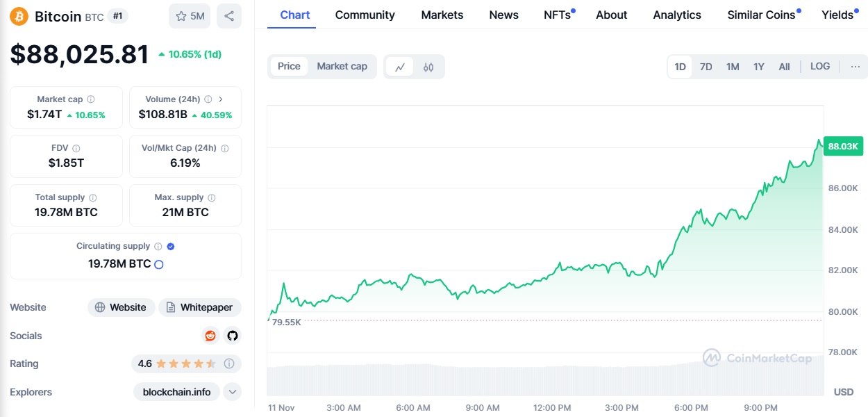Screen dimensions: 868x417
Task: Select the 7D time range
Action: pyautogui.click(x=706, y=67)
